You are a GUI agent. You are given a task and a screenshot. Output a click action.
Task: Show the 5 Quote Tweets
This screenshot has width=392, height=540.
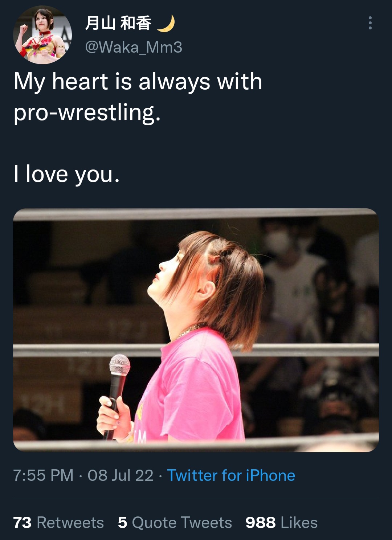point(175,523)
